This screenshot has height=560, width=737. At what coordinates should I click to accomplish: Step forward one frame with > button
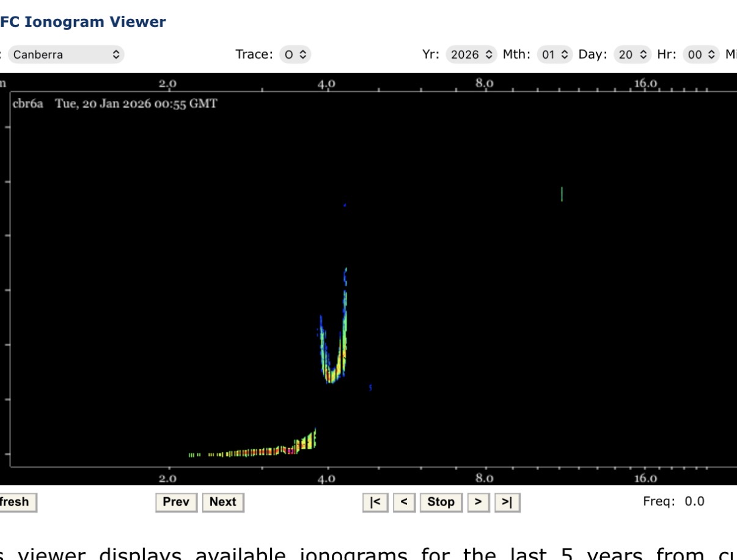478,502
